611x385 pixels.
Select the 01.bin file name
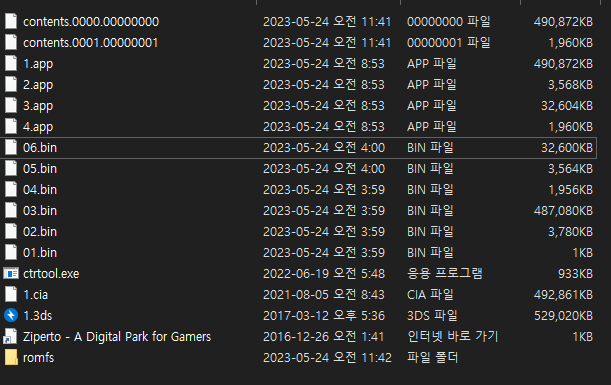40,253
